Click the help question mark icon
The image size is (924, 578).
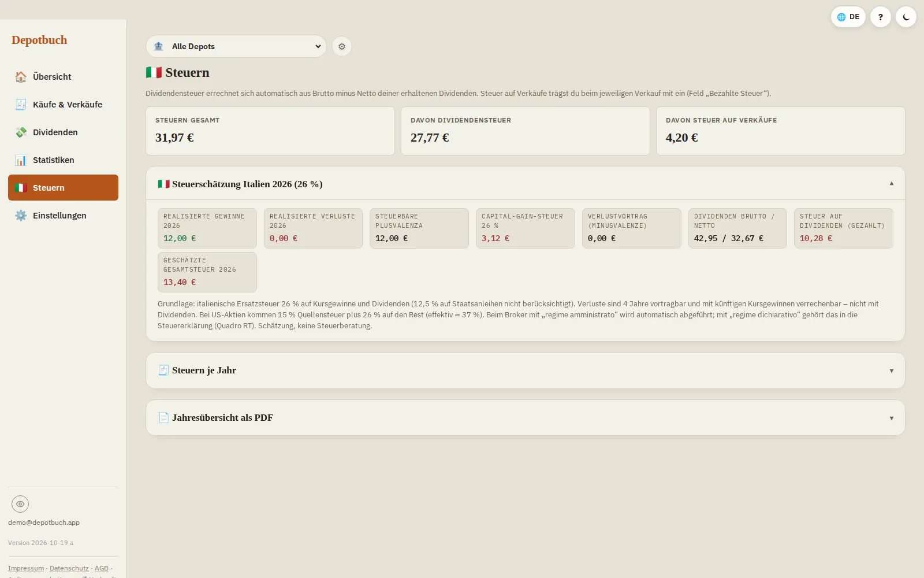(x=880, y=17)
